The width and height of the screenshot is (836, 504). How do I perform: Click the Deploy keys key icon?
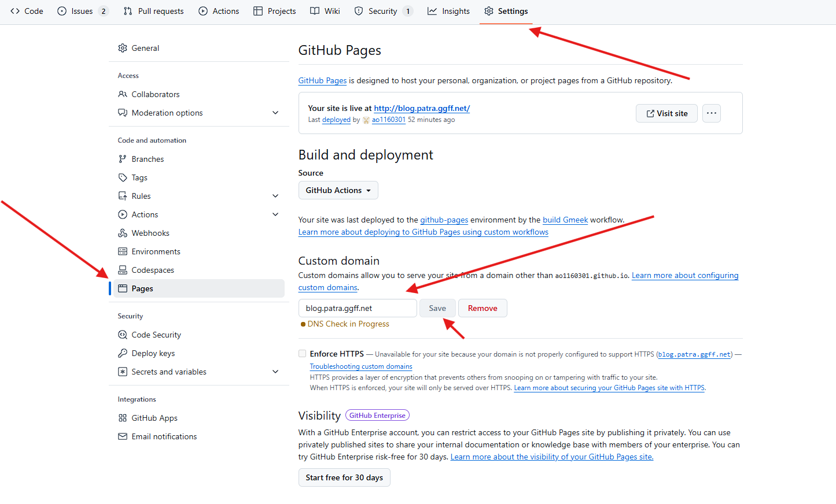[123, 353]
